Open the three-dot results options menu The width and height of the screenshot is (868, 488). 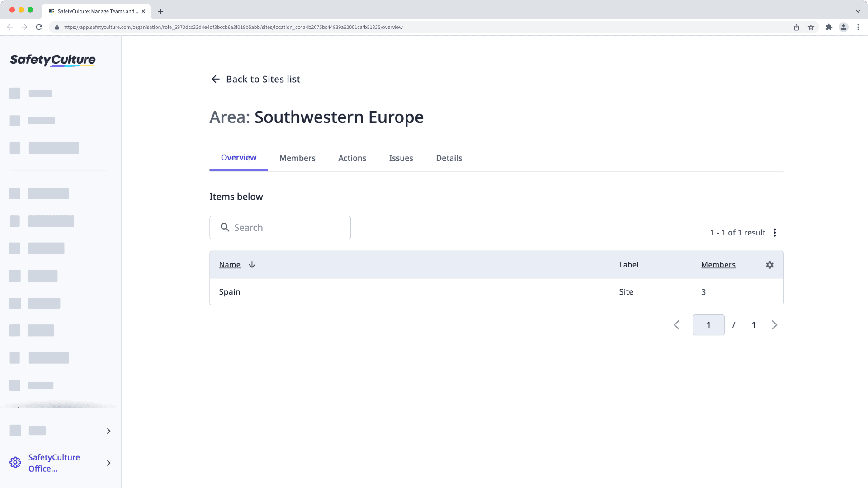coord(774,233)
